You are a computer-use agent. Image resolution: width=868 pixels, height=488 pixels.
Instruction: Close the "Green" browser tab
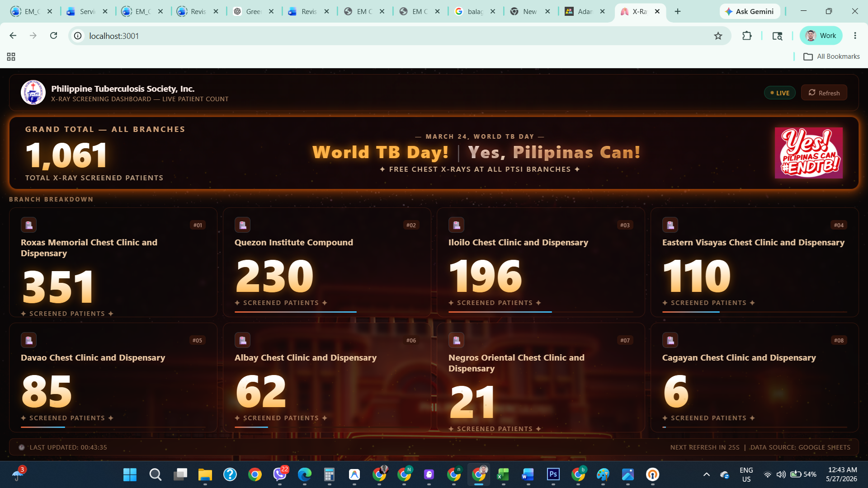pos(271,11)
